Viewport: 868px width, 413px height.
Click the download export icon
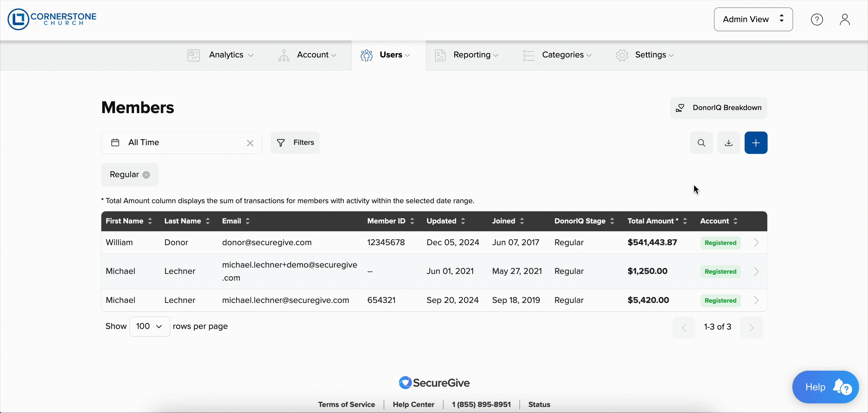pyautogui.click(x=729, y=143)
